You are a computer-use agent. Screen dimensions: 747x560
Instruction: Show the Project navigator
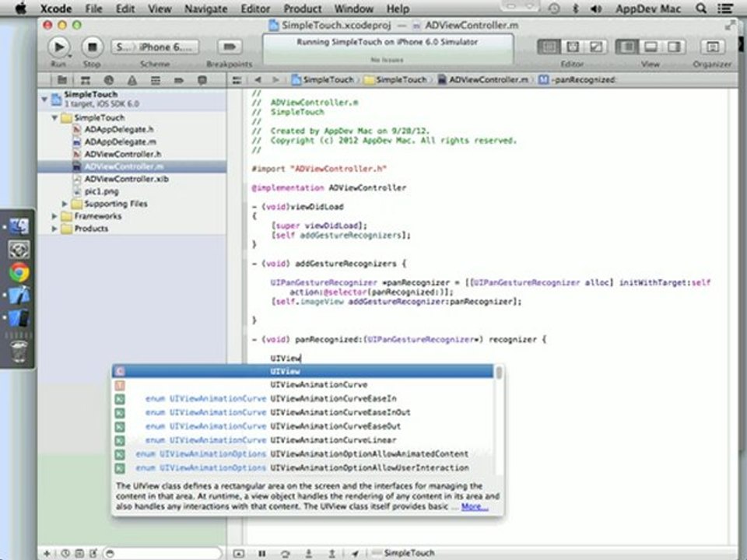click(62, 80)
